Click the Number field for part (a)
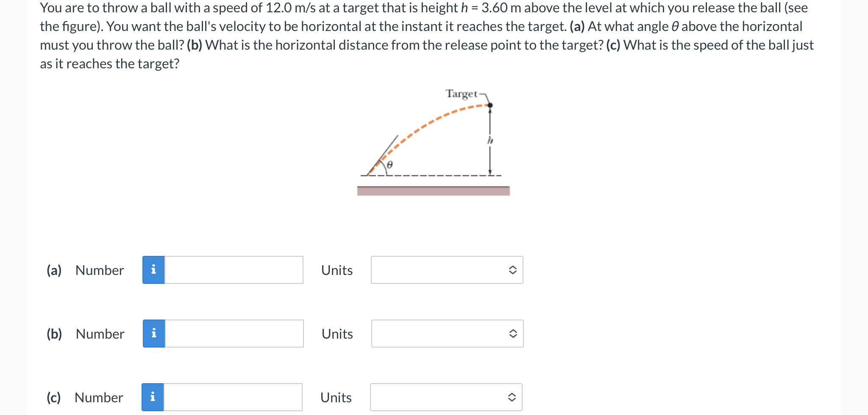 tap(233, 270)
